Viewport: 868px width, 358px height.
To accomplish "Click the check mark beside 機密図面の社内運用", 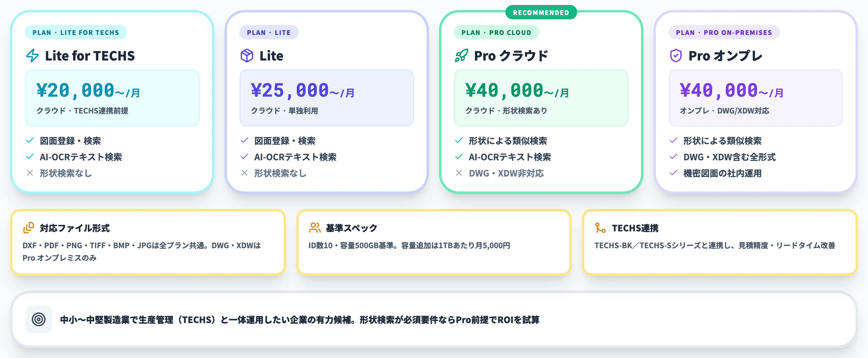I will pos(673,173).
